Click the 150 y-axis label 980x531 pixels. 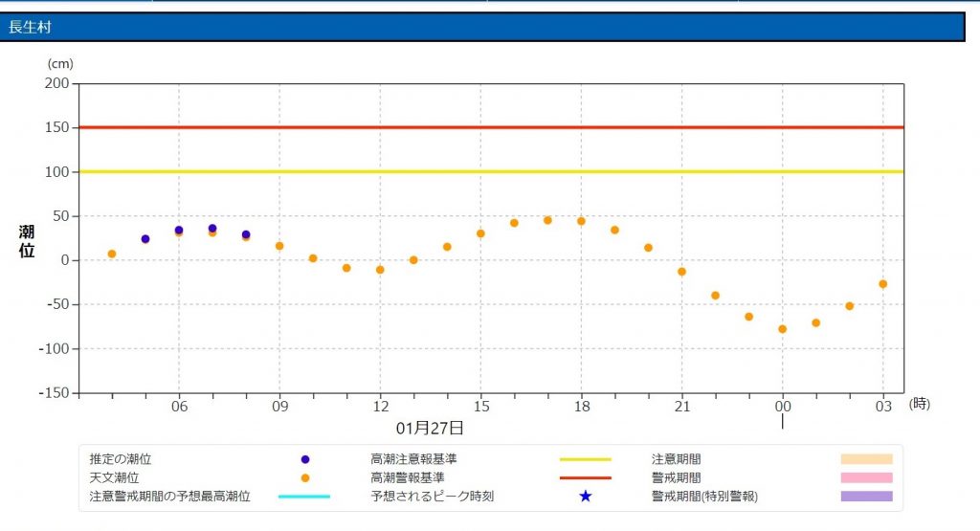coord(56,127)
